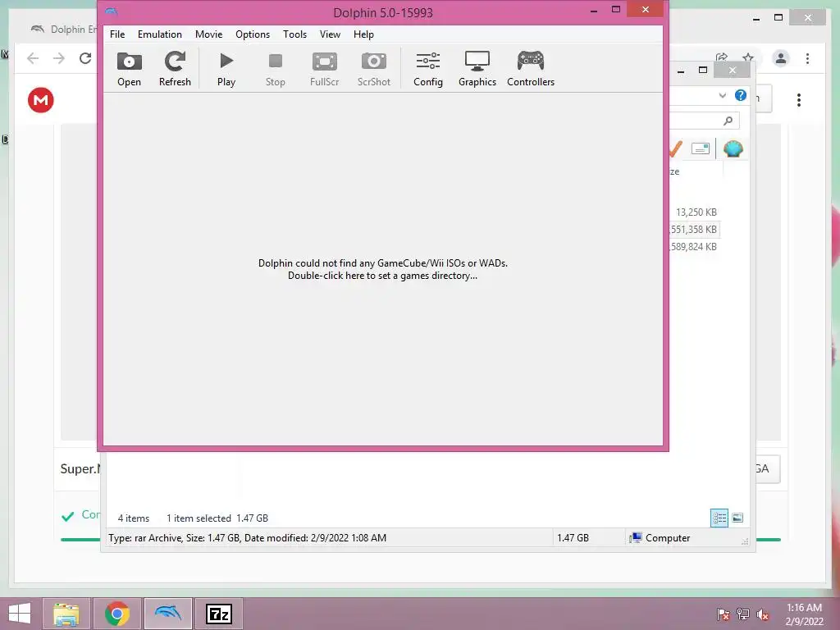
Task: Click the share icon in Chrome address bar
Action: [722, 57]
